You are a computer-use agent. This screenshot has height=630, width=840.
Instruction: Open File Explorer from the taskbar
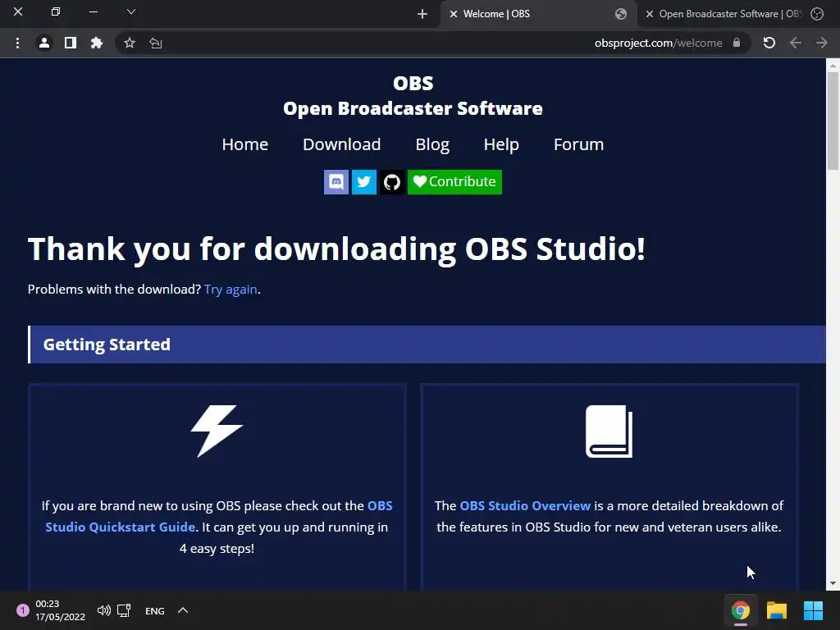[777, 610]
